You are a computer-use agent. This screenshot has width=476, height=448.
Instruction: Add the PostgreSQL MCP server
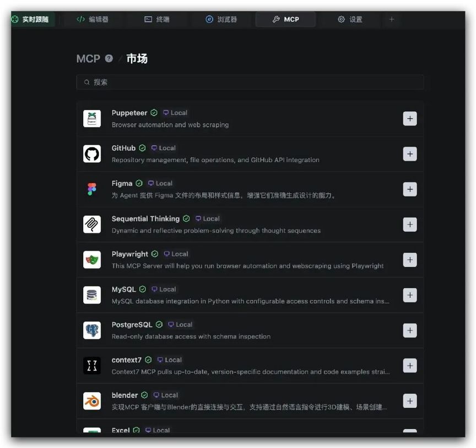[410, 330]
